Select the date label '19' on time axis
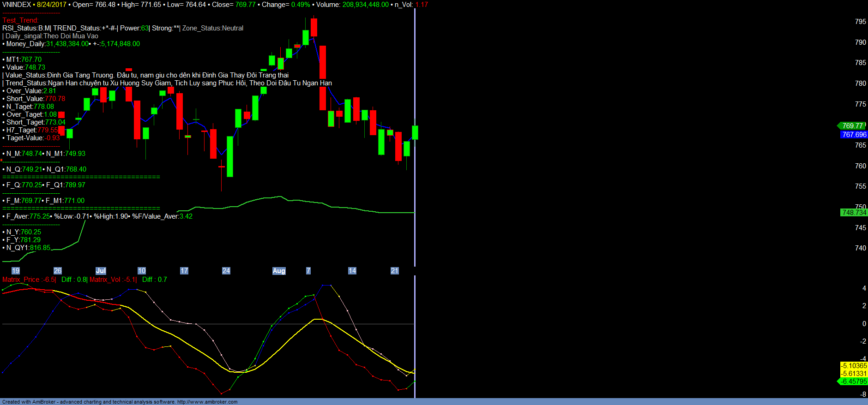The image size is (868, 405). [x=16, y=271]
